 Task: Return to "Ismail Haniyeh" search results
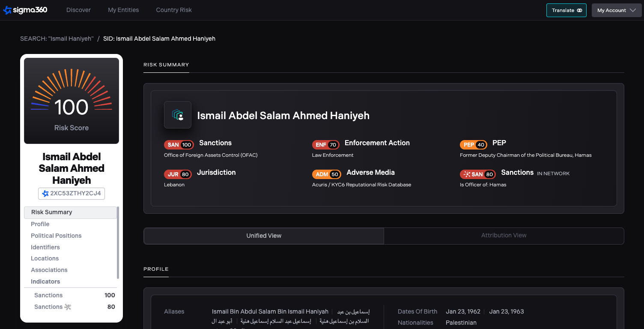(x=57, y=39)
